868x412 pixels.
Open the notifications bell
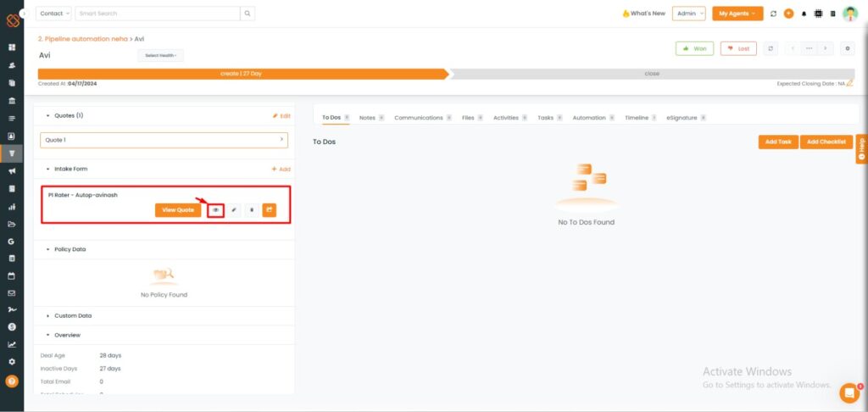click(804, 14)
